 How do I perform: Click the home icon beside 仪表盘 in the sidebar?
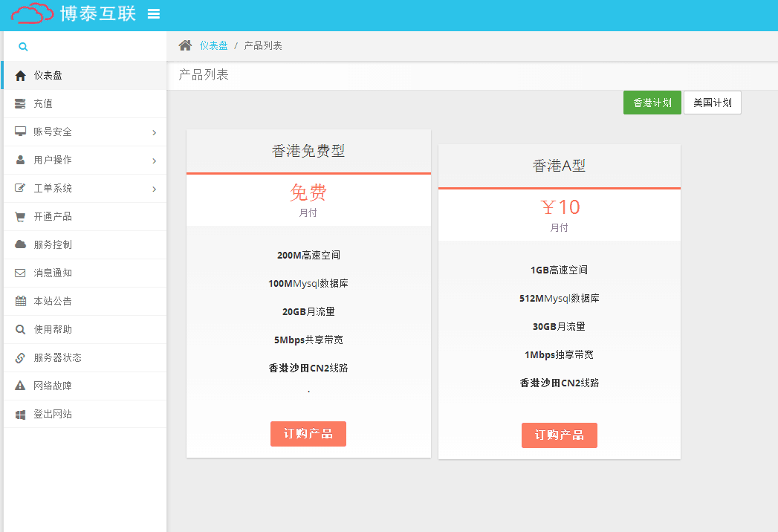(20, 76)
